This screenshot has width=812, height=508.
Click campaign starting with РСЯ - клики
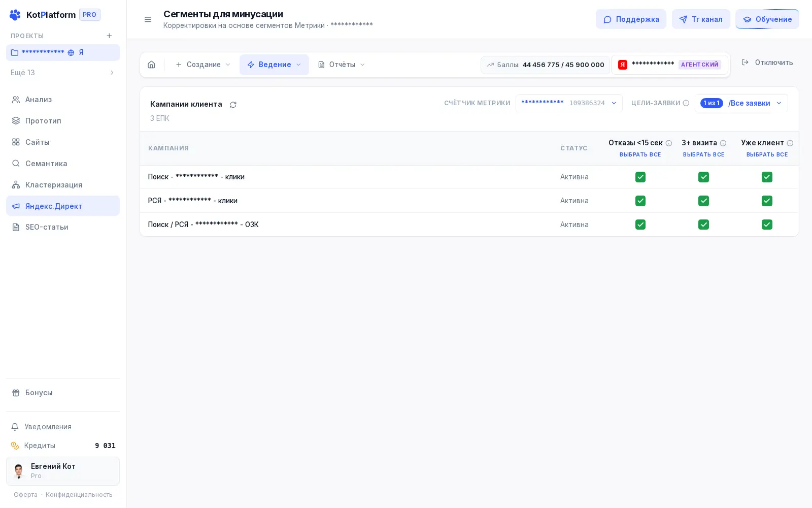point(192,201)
